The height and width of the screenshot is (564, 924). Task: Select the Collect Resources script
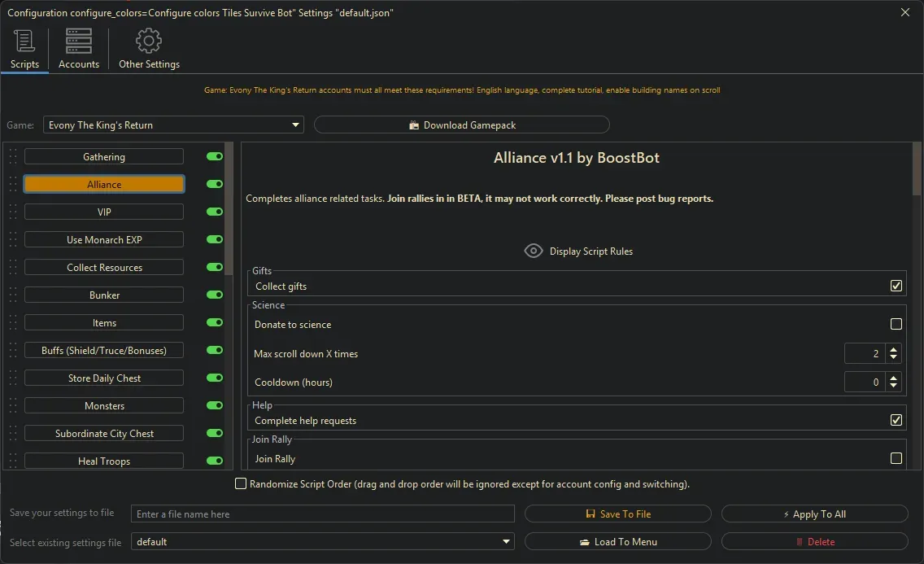coord(104,267)
